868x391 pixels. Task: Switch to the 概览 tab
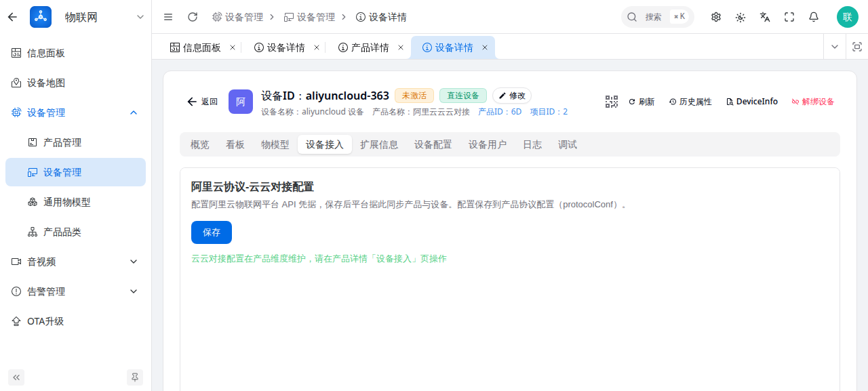click(200, 144)
